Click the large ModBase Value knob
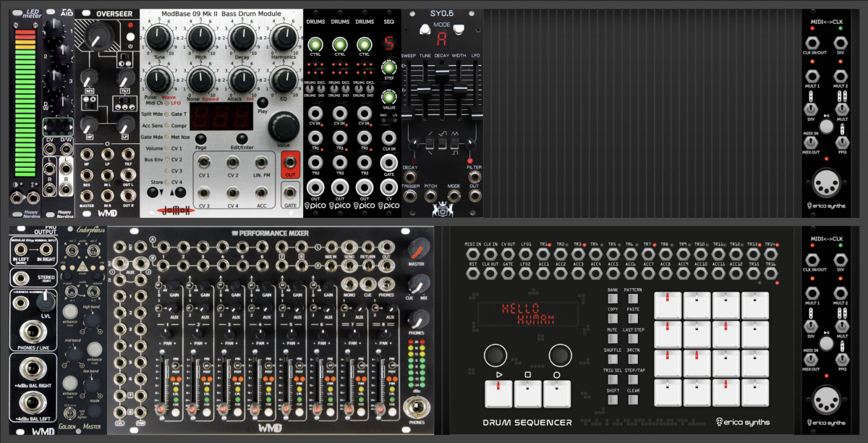 click(x=283, y=127)
